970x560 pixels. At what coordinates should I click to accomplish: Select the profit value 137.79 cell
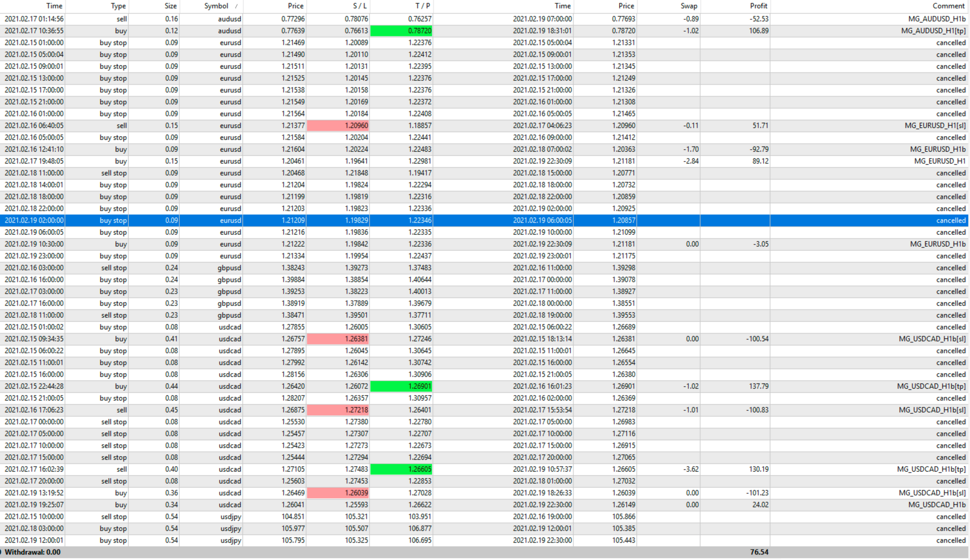click(x=758, y=386)
